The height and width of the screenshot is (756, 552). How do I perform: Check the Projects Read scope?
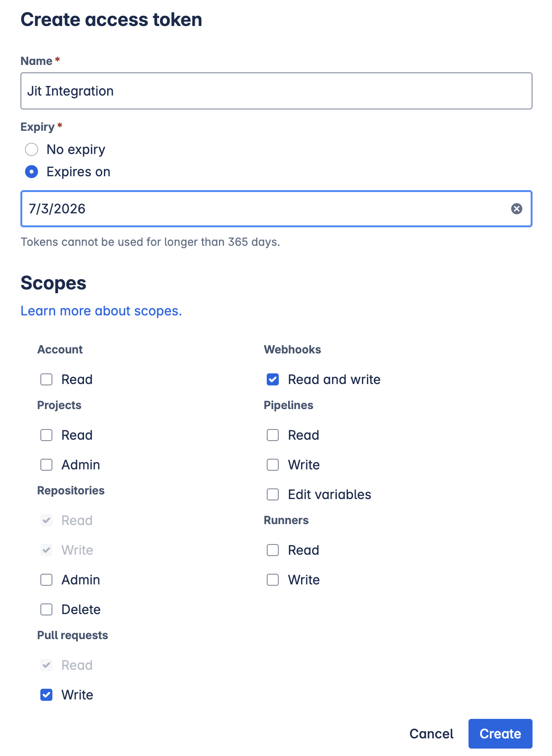click(x=46, y=435)
